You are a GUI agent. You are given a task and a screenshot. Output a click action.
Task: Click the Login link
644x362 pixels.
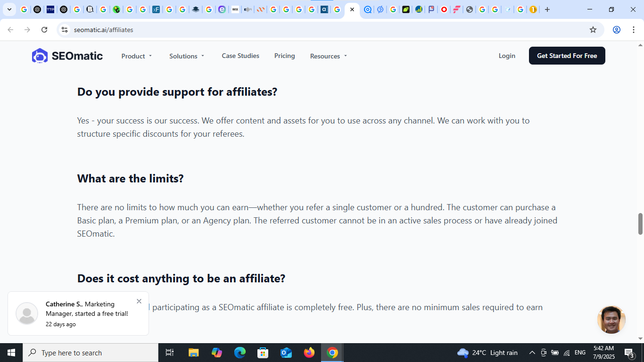(507, 56)
